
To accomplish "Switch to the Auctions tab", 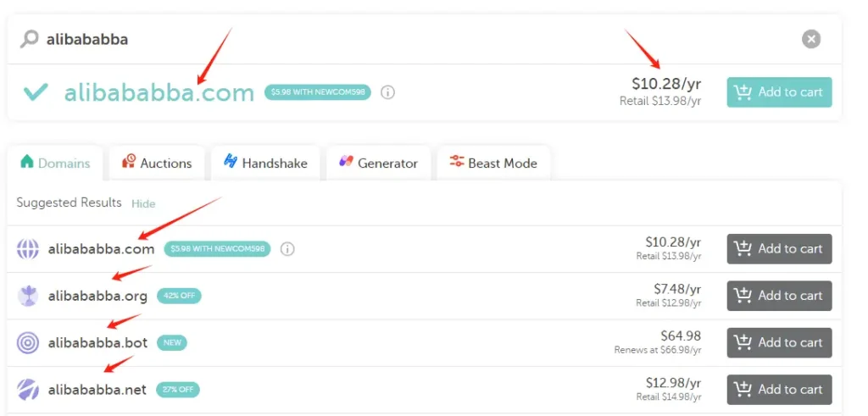I will (157, 163).
